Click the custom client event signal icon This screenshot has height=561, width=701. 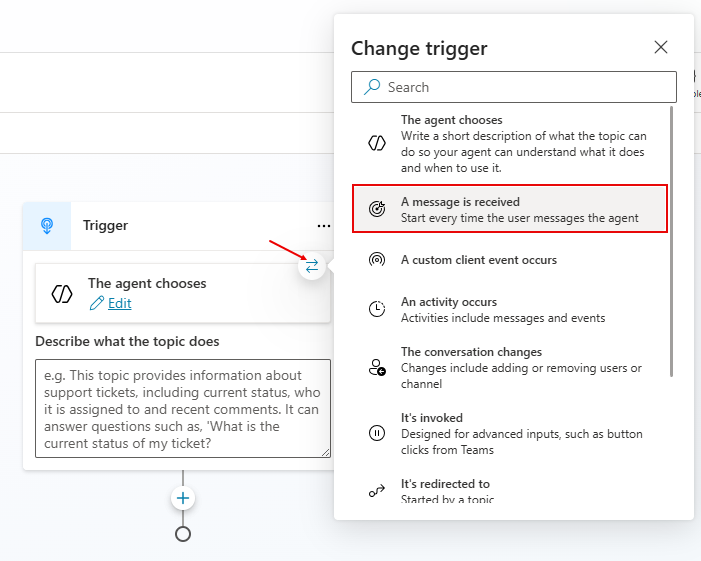pyautogui.click(x=377, y=260)
